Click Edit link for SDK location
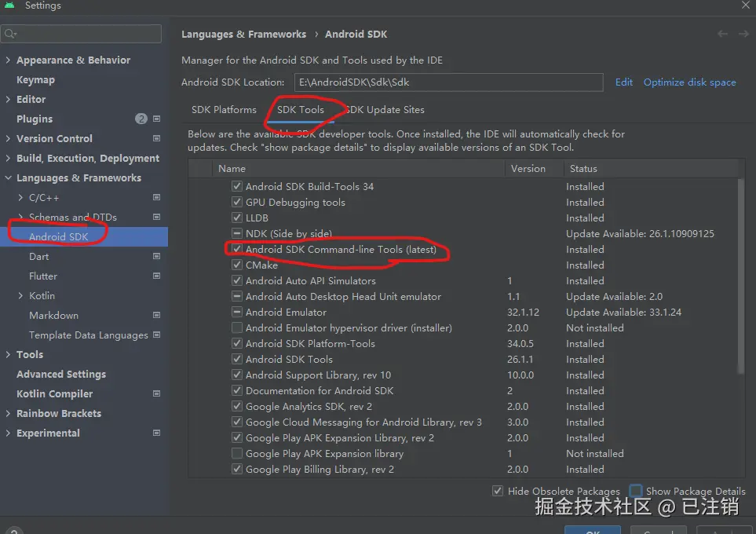756x534 pixels. coord(624,82)
